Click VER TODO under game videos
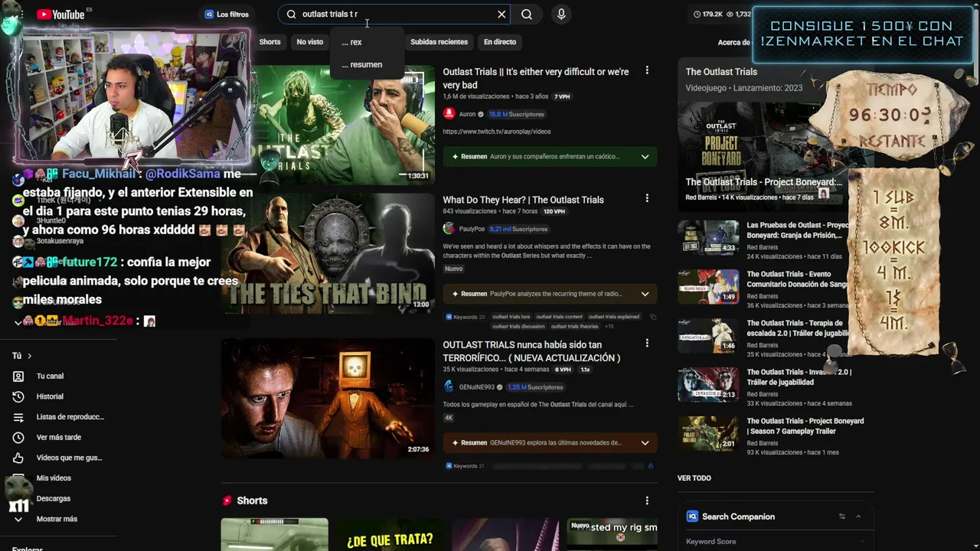The height and width of the screenshot is (551, 980). pos(694,478)
